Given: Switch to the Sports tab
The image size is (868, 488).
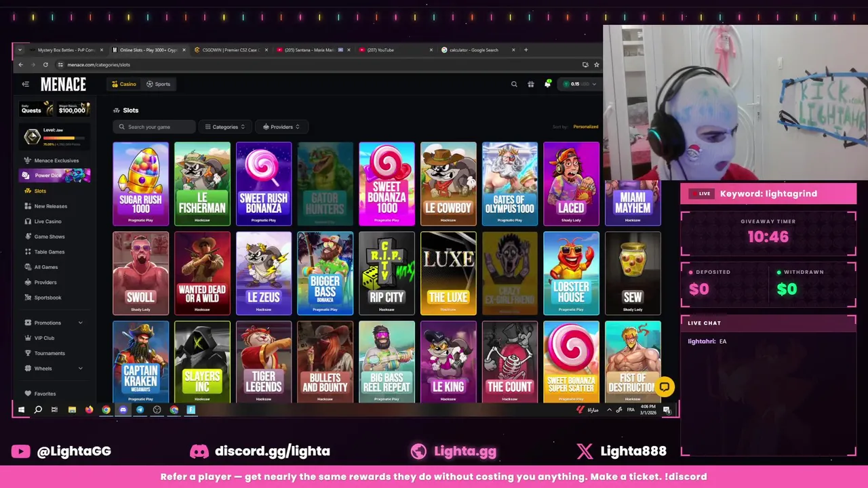Looking at the screenshot, I should pos(159,84).
